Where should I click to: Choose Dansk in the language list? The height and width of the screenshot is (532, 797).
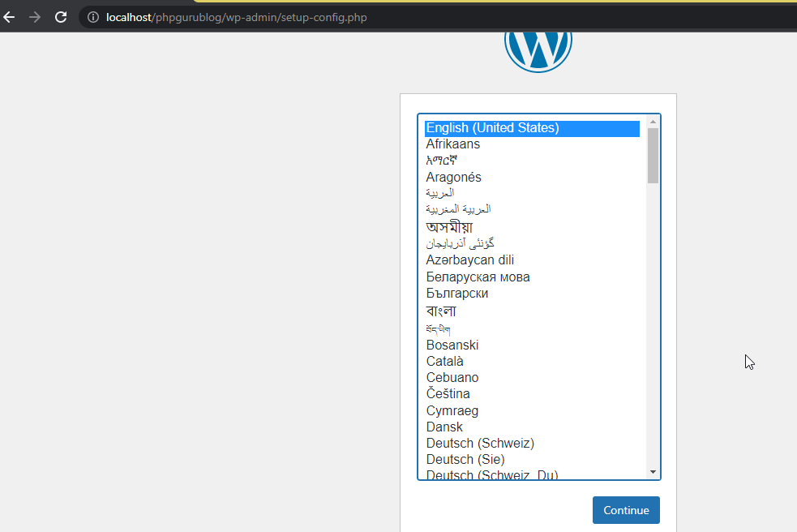click(x=445, y=427)
